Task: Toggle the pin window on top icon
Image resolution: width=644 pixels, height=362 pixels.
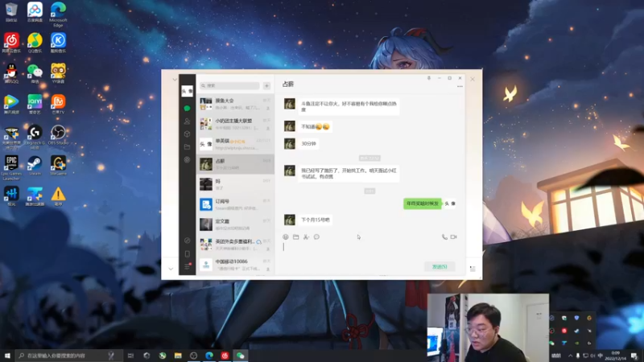Action: point(429,78)
